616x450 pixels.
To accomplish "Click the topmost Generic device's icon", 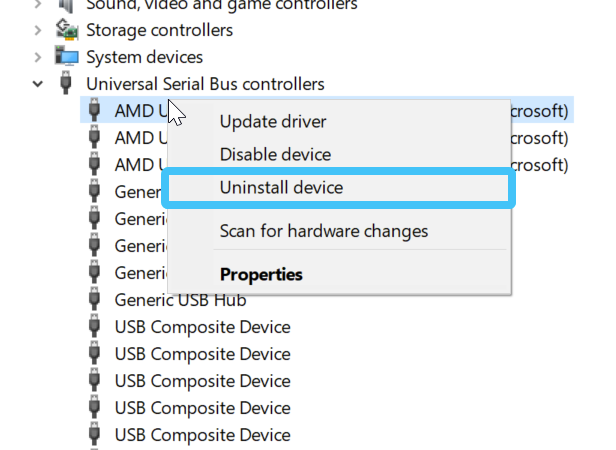I will coord(94,191).
